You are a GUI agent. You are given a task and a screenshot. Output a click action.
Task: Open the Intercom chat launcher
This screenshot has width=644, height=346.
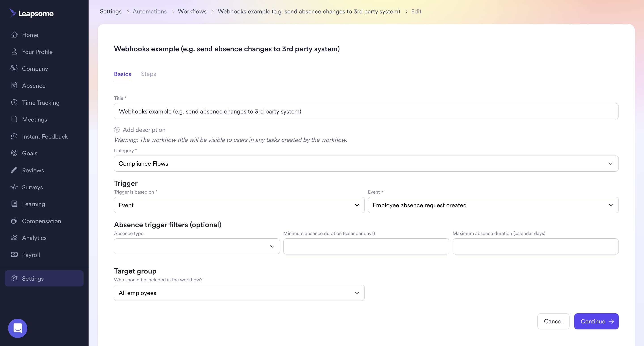tap(17, 328)
